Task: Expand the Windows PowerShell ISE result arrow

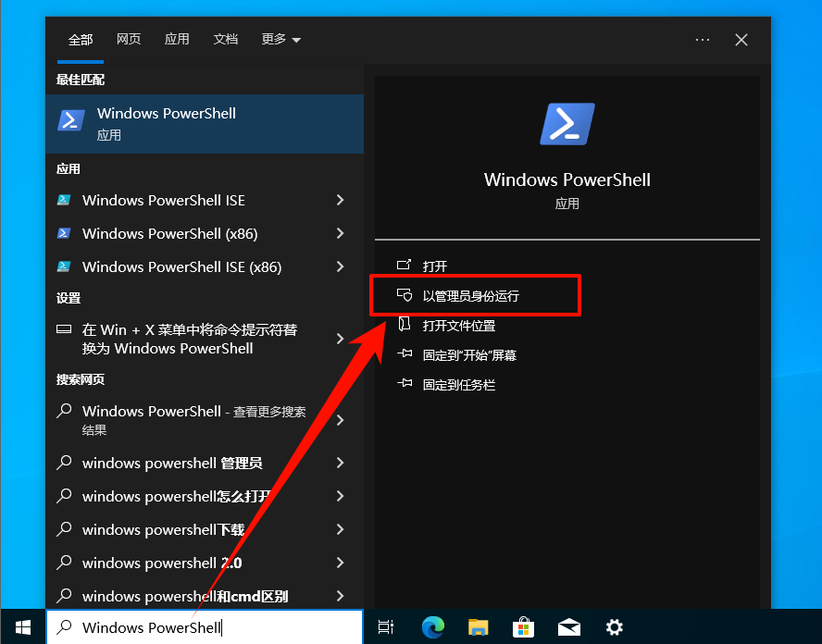Action: 341,200
